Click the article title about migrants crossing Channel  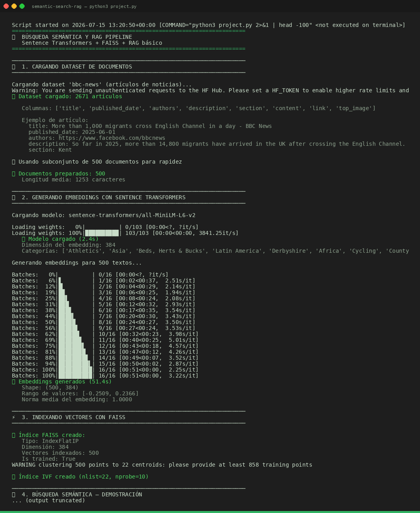pos(150,126)
